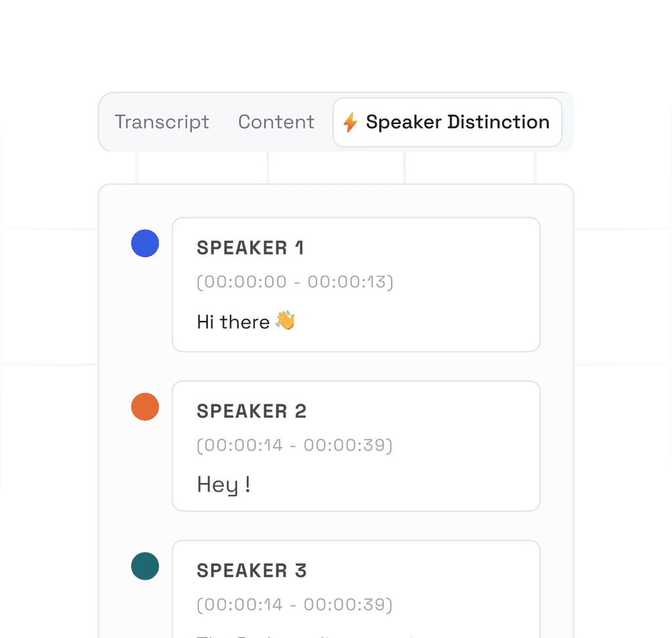This screenshot has width=672, height=638.
Task: Select the Speaker 3 avatar circle
Action: coord(145,566)
